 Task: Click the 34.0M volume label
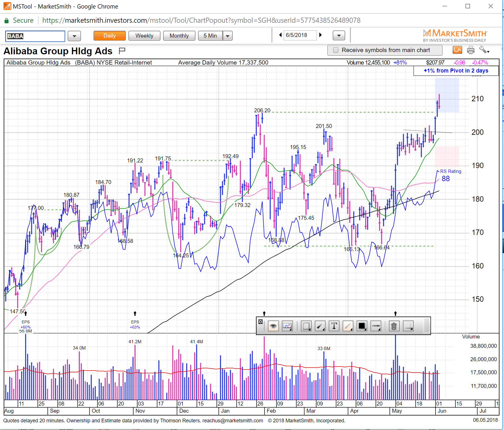tap(79, 348)
